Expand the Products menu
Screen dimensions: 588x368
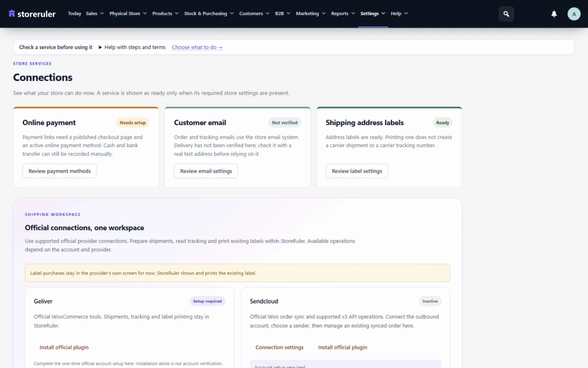click(165, 14)
